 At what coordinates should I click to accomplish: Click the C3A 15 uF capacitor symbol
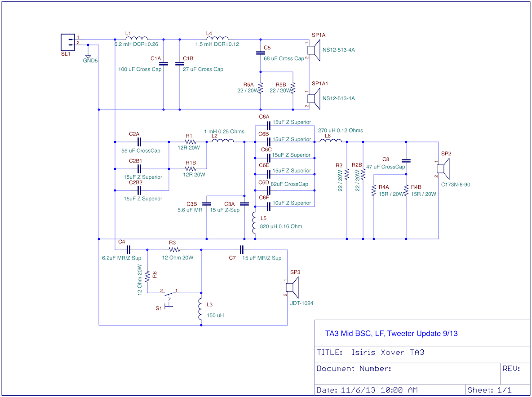click(244, 204)
